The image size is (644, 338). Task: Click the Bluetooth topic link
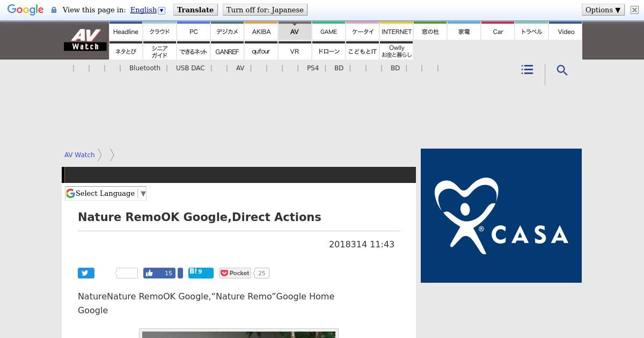tap(145, 68)
